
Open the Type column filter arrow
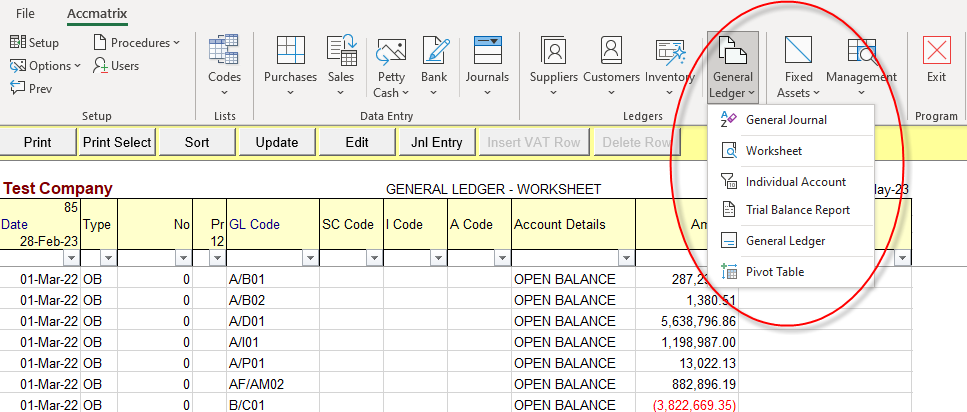[108, 258]
